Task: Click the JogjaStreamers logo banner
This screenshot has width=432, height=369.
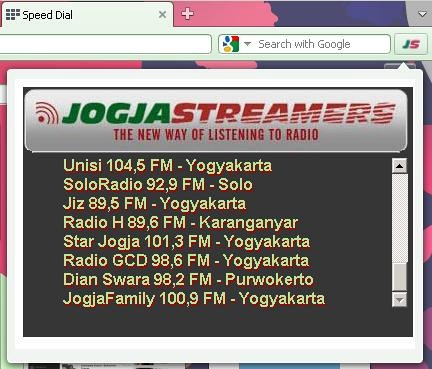Action: click(216, 121)
